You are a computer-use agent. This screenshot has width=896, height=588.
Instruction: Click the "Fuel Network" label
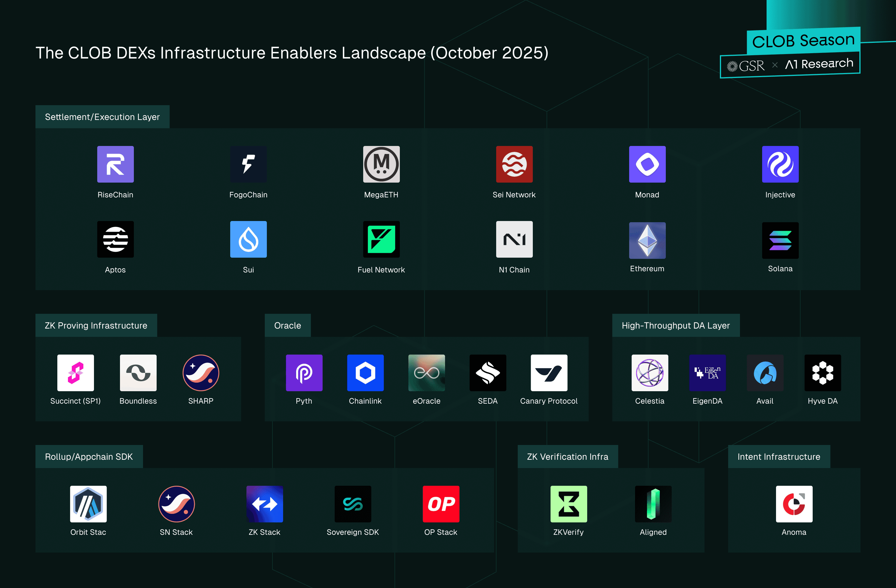(x=382, y=269)
